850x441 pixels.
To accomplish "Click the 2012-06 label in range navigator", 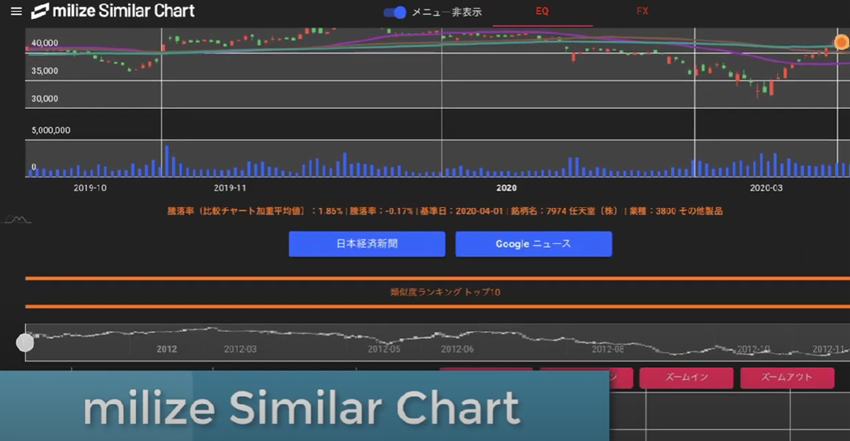I will (x=457, y=349).
